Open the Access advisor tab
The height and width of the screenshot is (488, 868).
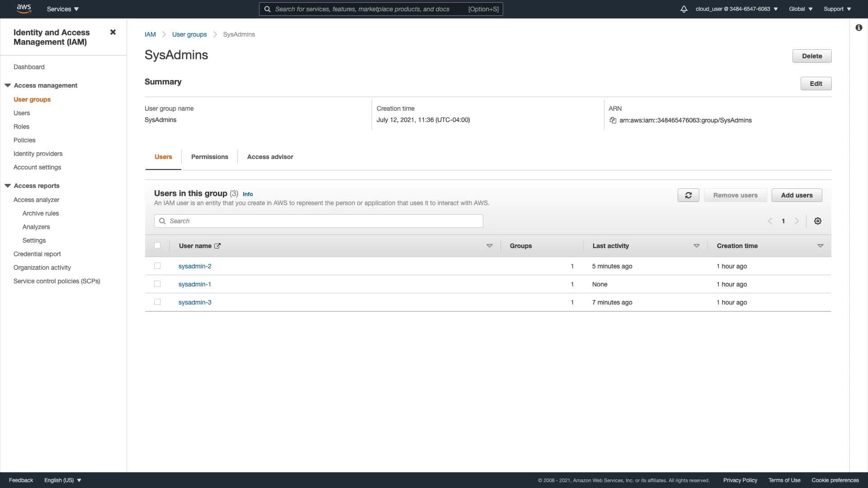coord(270,157)
